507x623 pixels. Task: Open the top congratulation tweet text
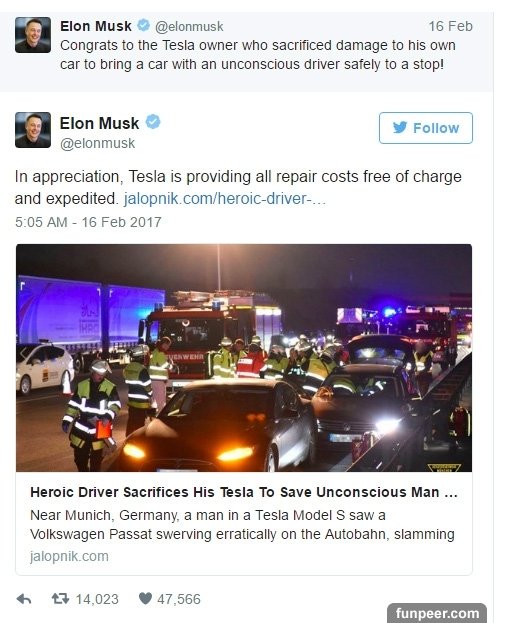[x=257, y=55]
